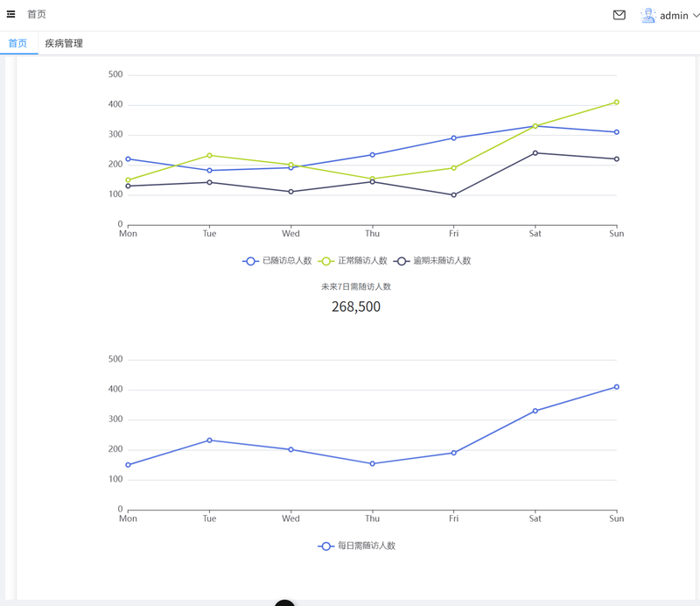Image resolution: width=700 pixels, height=606 pixels.
Task: Toggle the 每日需随访人数 legend series
Action: click(356, 546)
